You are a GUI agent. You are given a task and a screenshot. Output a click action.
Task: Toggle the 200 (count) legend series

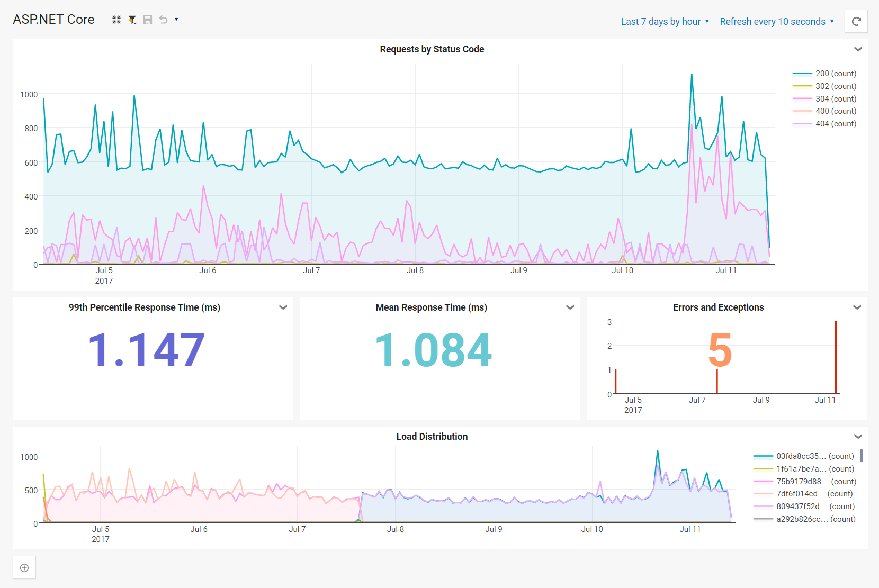(x=824, y=74)
